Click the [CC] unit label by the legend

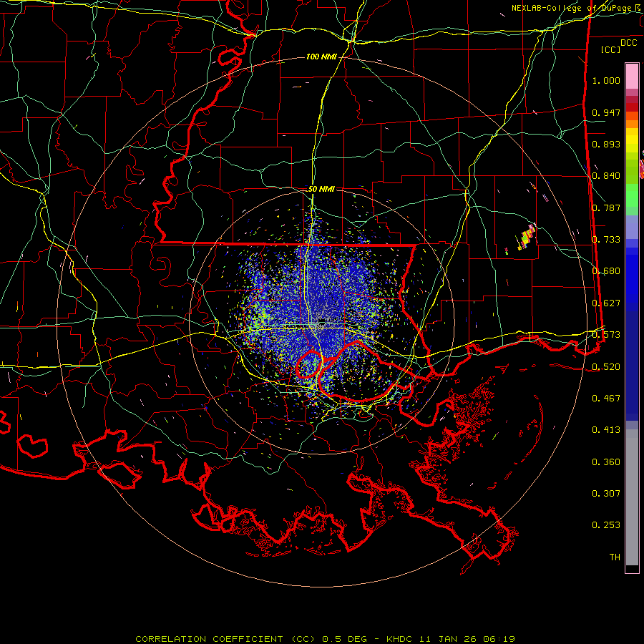point(611,49)
